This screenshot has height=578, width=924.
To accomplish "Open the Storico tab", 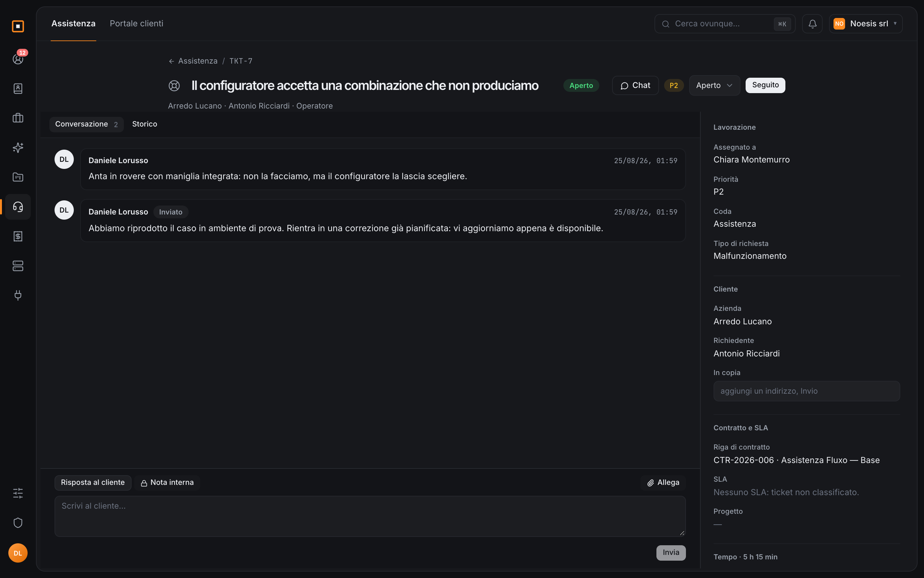I will (145, 124).
